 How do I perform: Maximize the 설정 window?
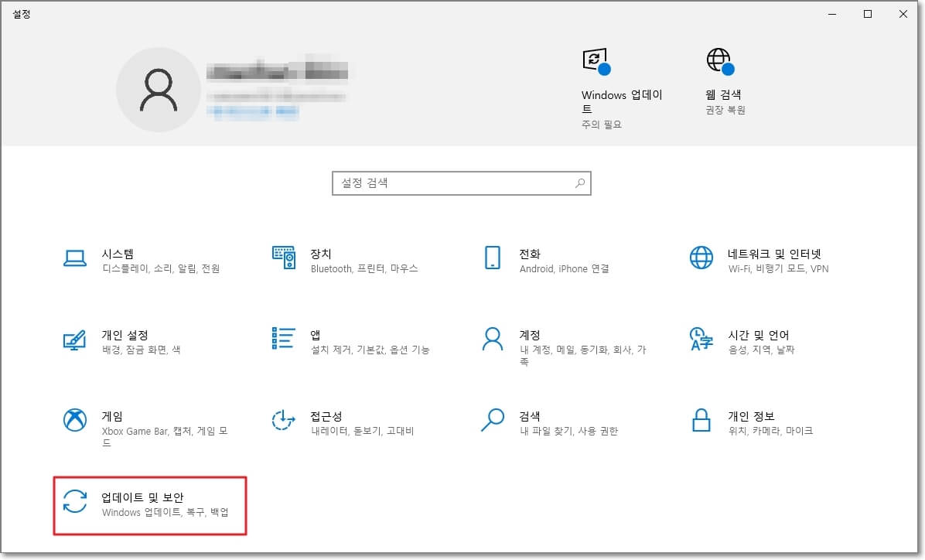(868, 14)
